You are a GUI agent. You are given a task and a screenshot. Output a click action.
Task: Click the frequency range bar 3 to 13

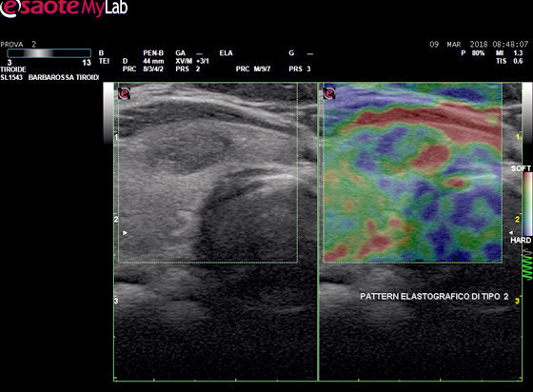pyautogui.click(x=49, y=53)
